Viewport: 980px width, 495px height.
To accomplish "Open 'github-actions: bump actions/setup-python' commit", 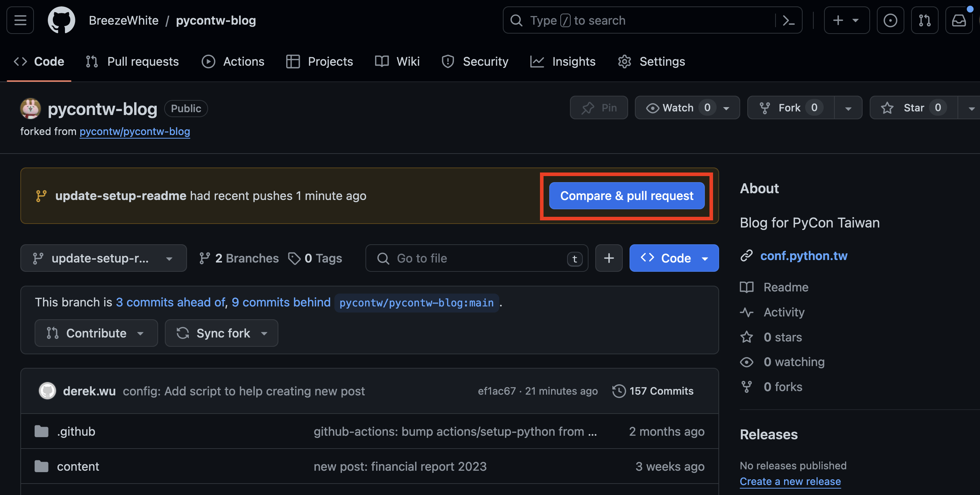I will coord(455,431).
